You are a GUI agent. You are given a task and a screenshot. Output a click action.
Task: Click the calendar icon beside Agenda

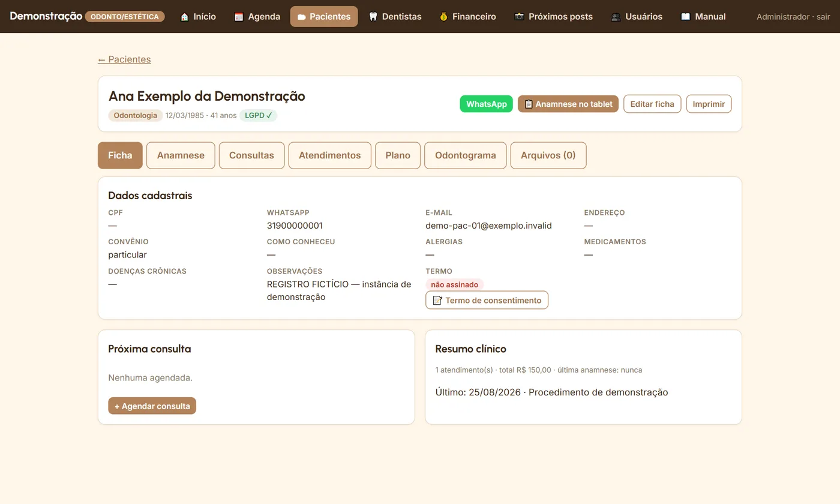click(x=239, y=17)
